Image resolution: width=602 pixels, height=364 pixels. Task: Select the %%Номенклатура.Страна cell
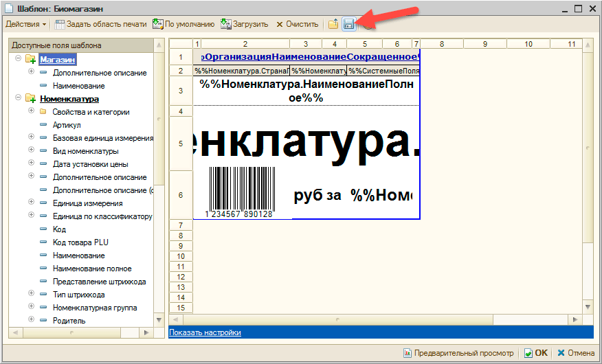[241, 71]
